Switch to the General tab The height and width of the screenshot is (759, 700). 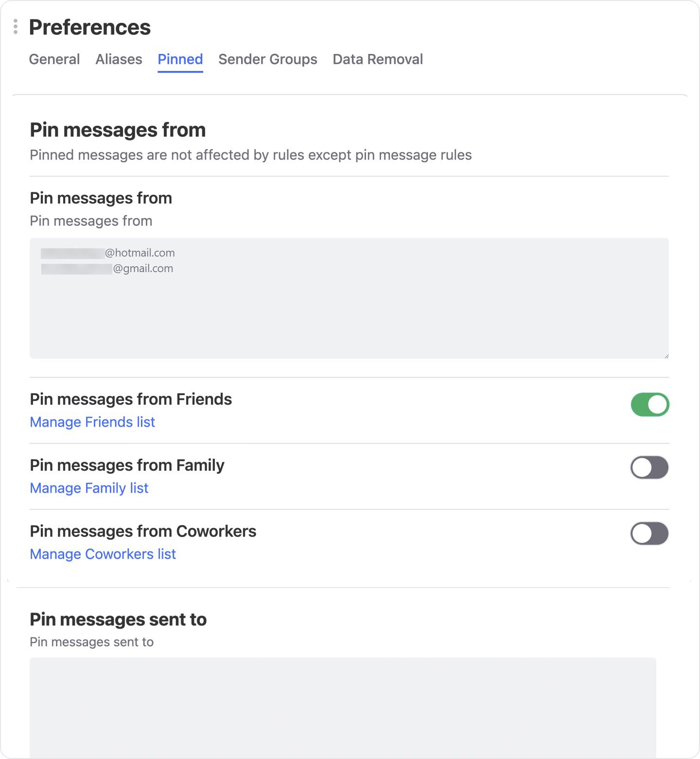[x=54, y=59]
